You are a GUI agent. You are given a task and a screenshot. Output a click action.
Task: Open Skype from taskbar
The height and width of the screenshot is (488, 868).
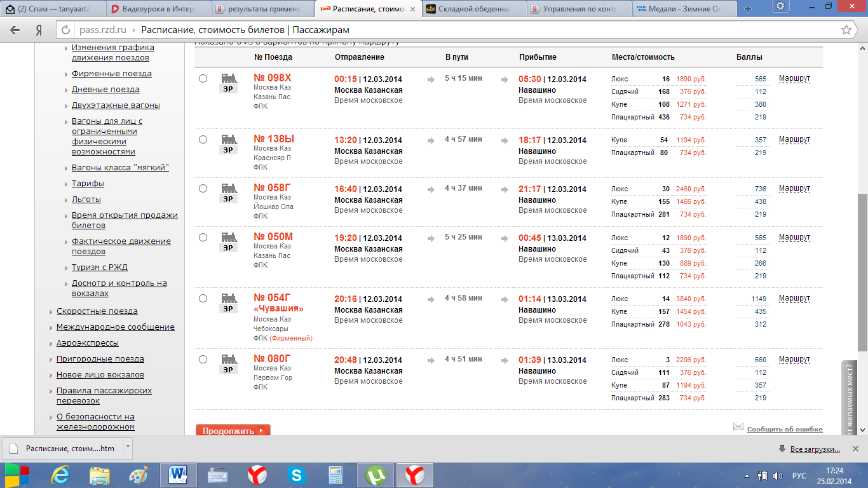point(296,475)
